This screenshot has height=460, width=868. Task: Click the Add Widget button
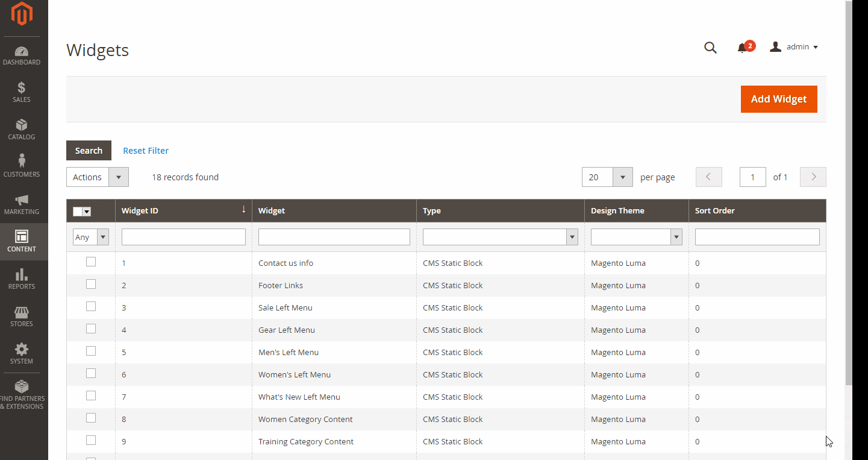coord(778,99)
